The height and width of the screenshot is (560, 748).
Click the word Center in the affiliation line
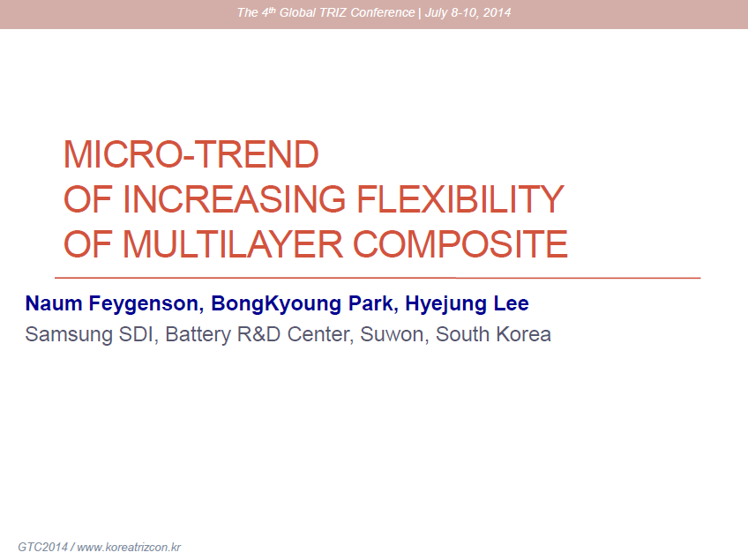[x=320, y=335]
